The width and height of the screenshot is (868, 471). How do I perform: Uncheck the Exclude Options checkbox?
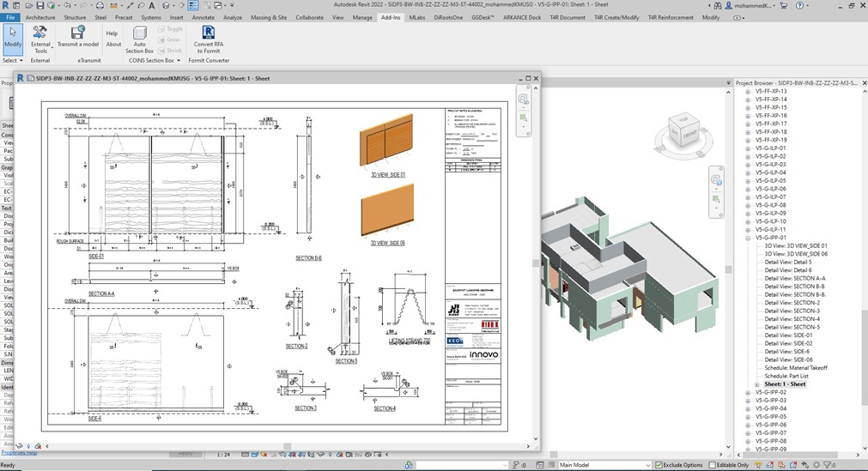click(658, 465)
